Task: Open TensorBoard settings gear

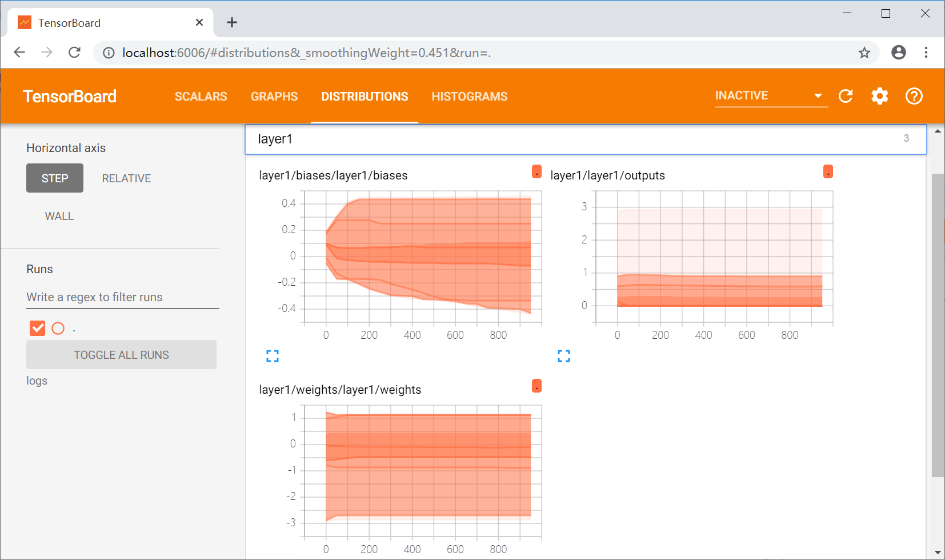Action: (880, 96)
